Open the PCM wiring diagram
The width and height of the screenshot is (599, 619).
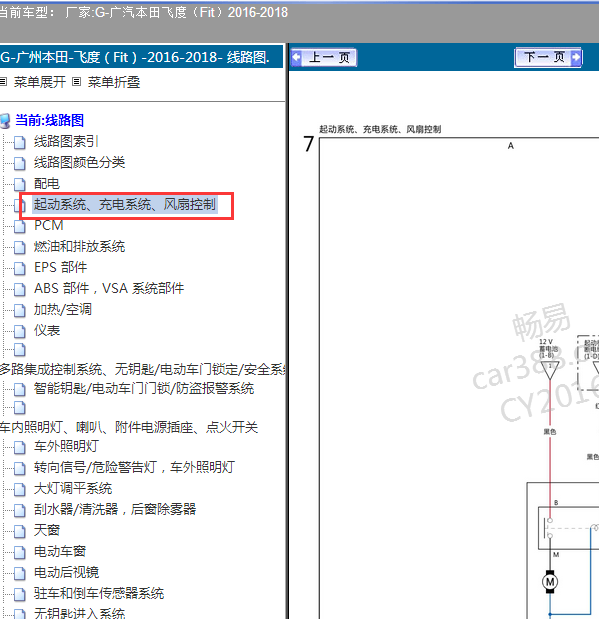point(49,225)
